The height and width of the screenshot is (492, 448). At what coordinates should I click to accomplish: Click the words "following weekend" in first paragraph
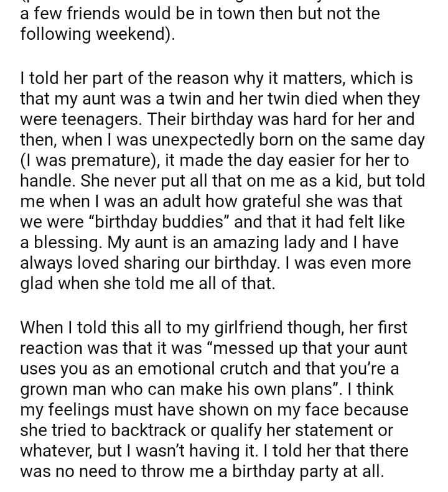pos(93,34)
